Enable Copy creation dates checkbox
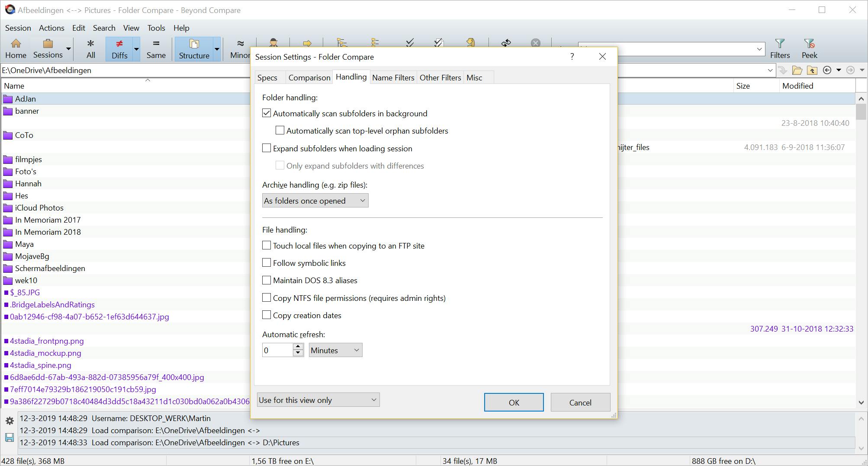This screenshot has height=466, width=868. coord(267,315)
